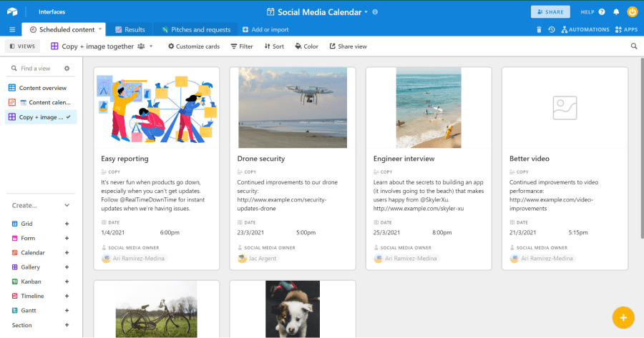Open Apps panel
This screenshot has height=338, width=644.
pyautogui.click(x=626, y=29)
